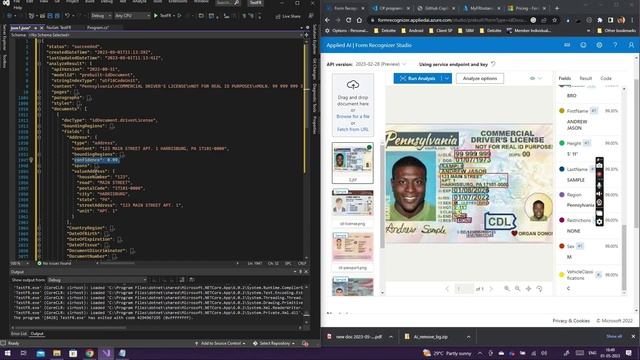Click the Height field green color dot

pos(562,143)
